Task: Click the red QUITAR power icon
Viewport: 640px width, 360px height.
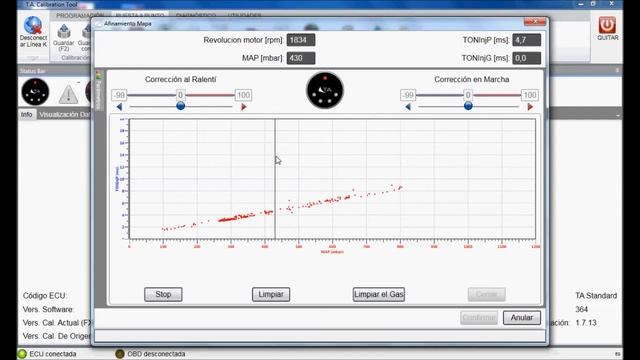Action: click(607, 25)
